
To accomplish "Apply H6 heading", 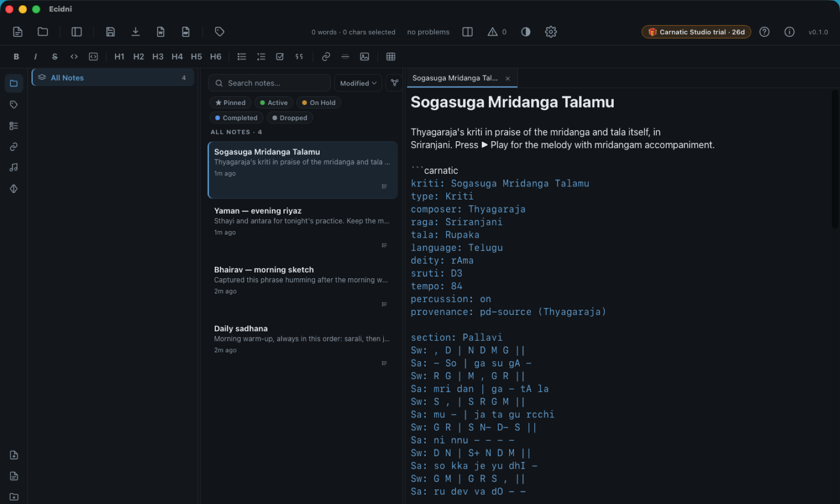I will pyautogui.click(x=216, y=57).
